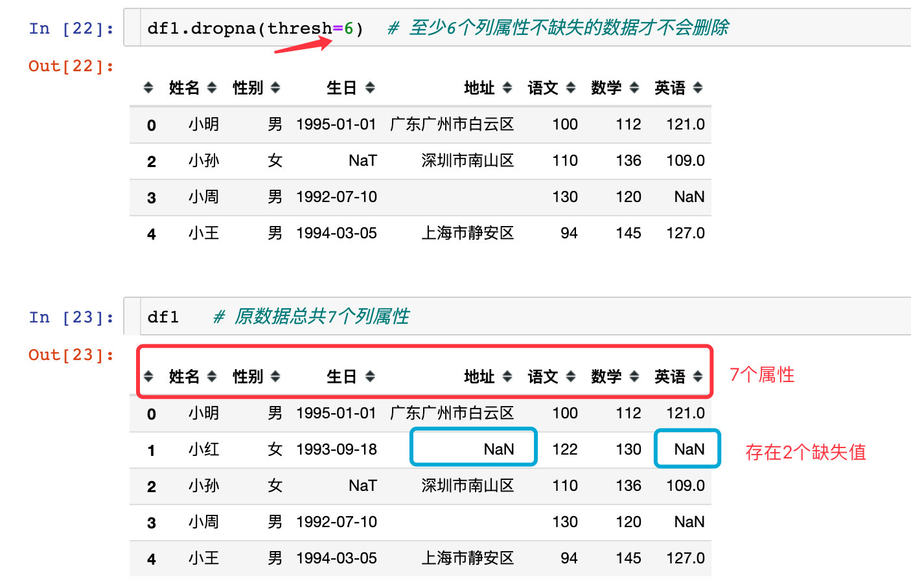Click the sort arrows beside 性别 in Out[22]
The image size is (911, 588).
click(x=276, y=88)
